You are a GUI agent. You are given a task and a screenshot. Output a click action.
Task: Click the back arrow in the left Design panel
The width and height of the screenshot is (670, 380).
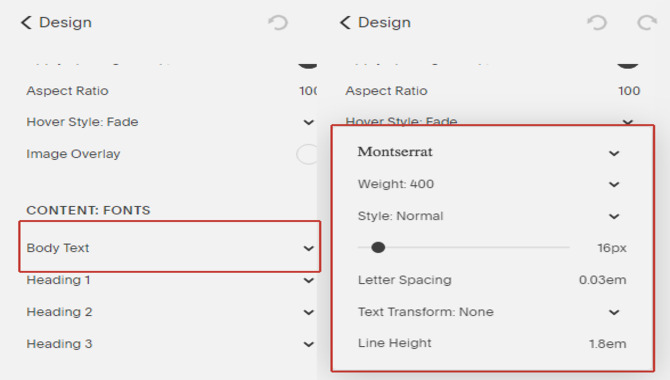click(26, 23)
